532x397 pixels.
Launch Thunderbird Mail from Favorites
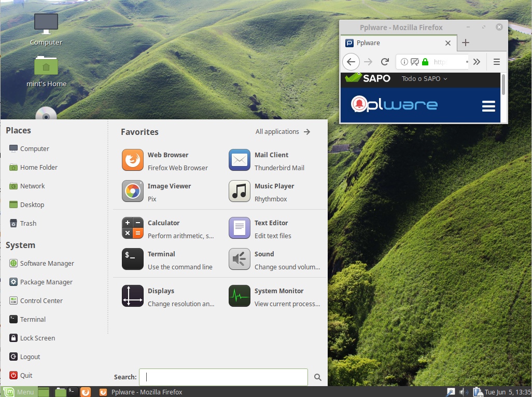239,160
